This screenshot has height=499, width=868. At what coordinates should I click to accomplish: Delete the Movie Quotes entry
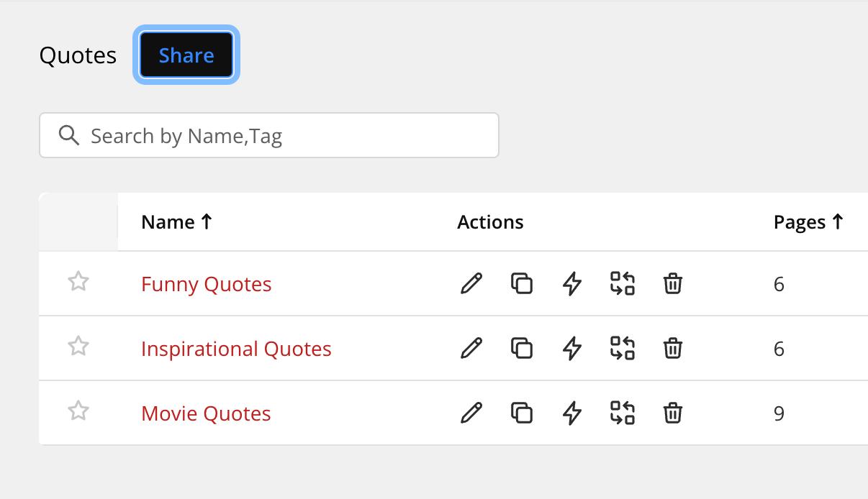[672, 413]
